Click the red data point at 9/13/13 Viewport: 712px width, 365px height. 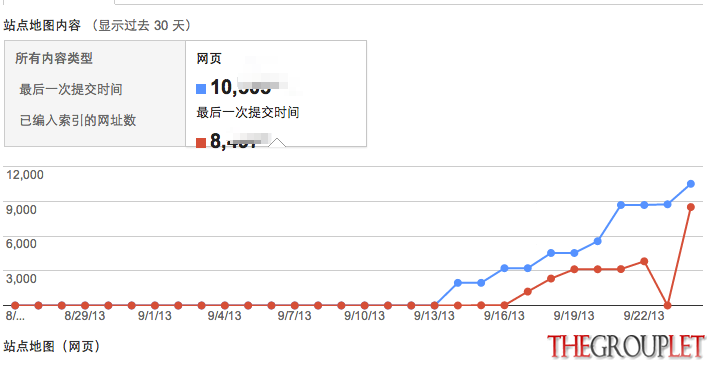(x=435, y=306)
